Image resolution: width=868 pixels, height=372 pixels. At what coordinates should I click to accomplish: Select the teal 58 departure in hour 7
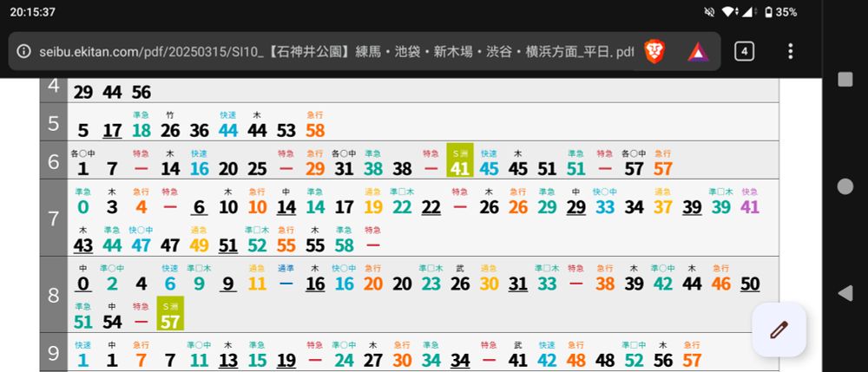pyautogui.click(x=344, y=240)
